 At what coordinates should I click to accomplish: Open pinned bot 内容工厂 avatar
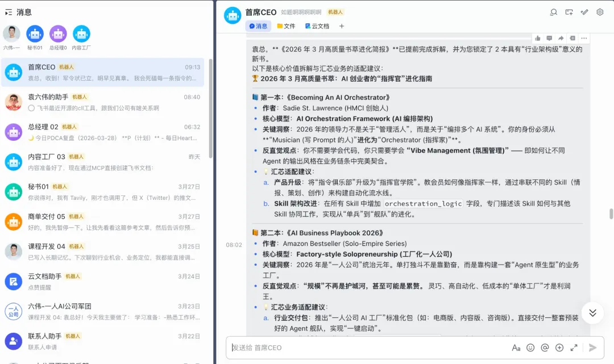(x=81, y=34)
